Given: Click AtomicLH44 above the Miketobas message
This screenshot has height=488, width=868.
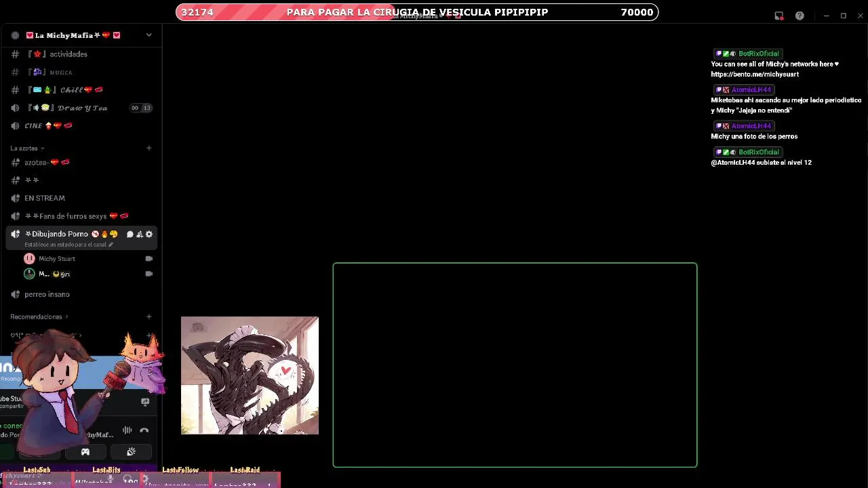Looking at the screenshot, I should [751, 89].
